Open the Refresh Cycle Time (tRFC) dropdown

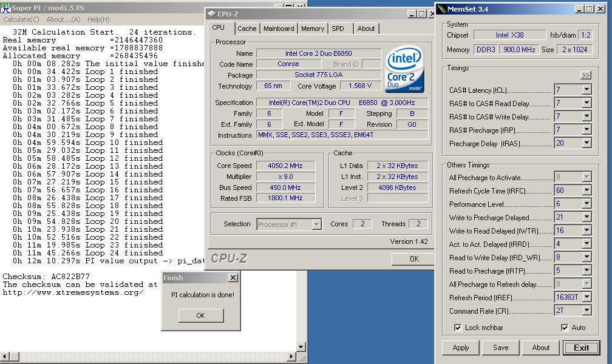tap(586, 190)
